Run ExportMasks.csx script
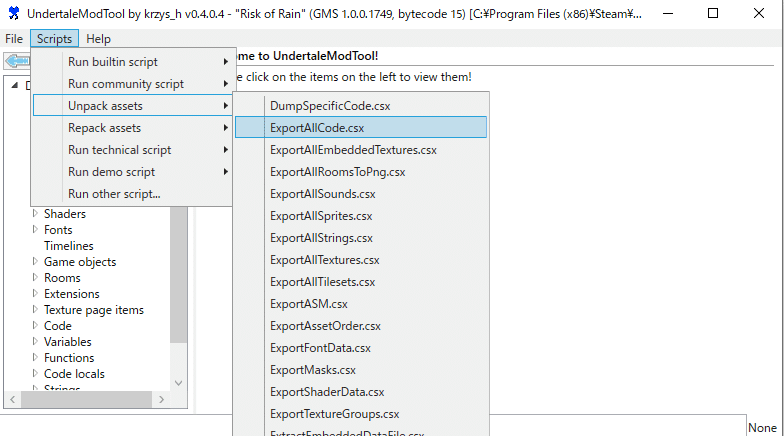This screenshot has height=436, width=784. pos(360,370)
